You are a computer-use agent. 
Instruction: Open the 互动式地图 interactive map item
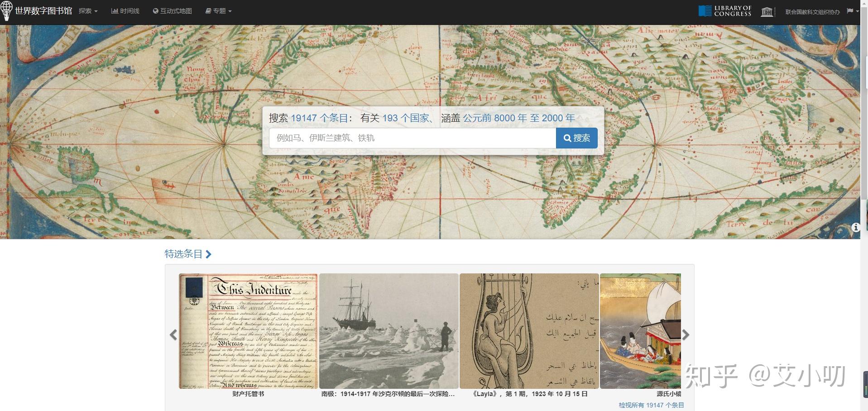pyautogui.click(x=173, y=11)
